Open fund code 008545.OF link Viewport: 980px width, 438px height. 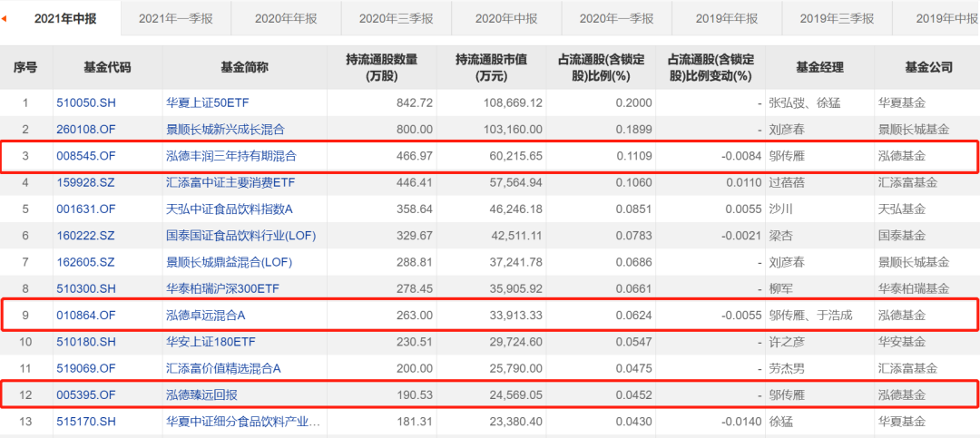pyautogui.click(x=87, y=156)
